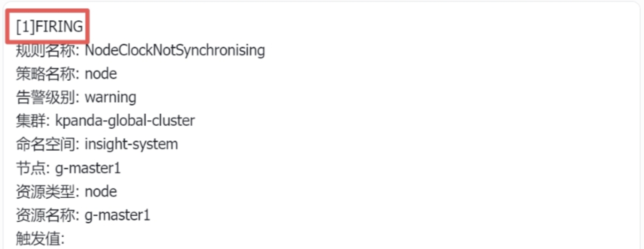Select the policy name value node

coord(101,74)
